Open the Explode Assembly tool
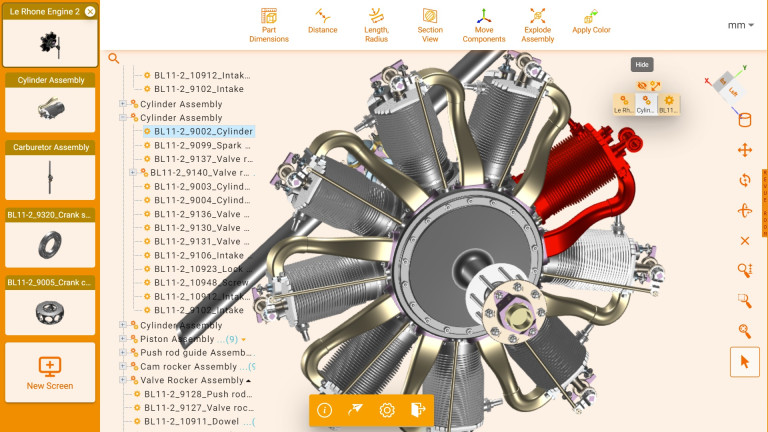Screen dimensions: 768x432 [537, 25]
